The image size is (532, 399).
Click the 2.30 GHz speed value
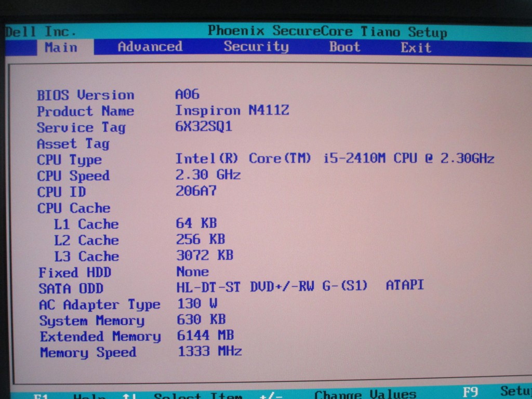coord(208,175)
